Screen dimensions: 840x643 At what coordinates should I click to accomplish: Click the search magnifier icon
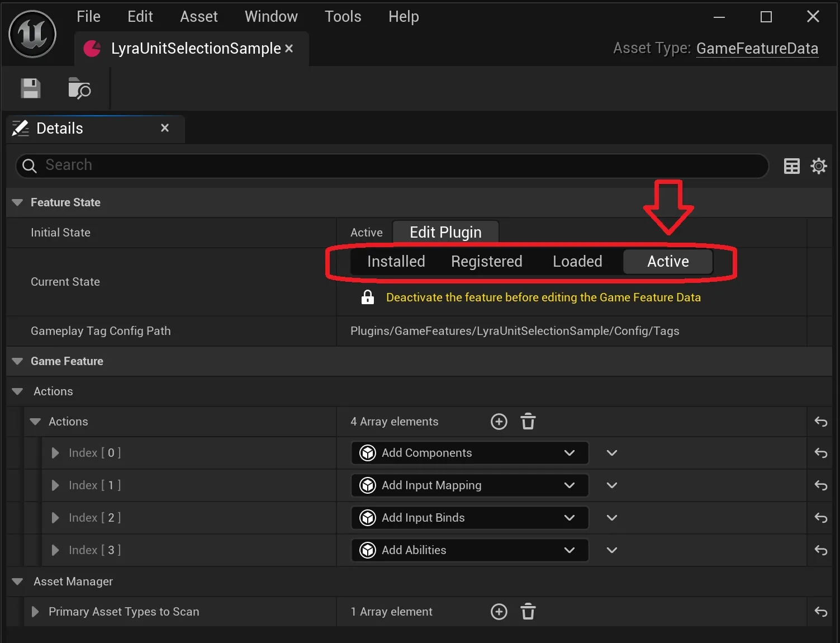tap(30, 166)
